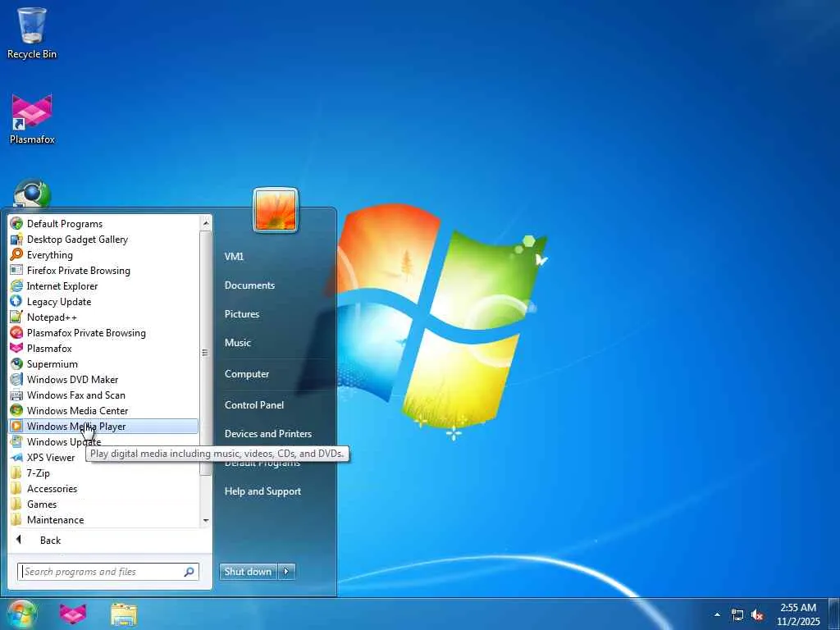Launch Desktop Gadget Gallery icon
The height and width of the screenshot is (630, 840).
[x=16, y=239]
